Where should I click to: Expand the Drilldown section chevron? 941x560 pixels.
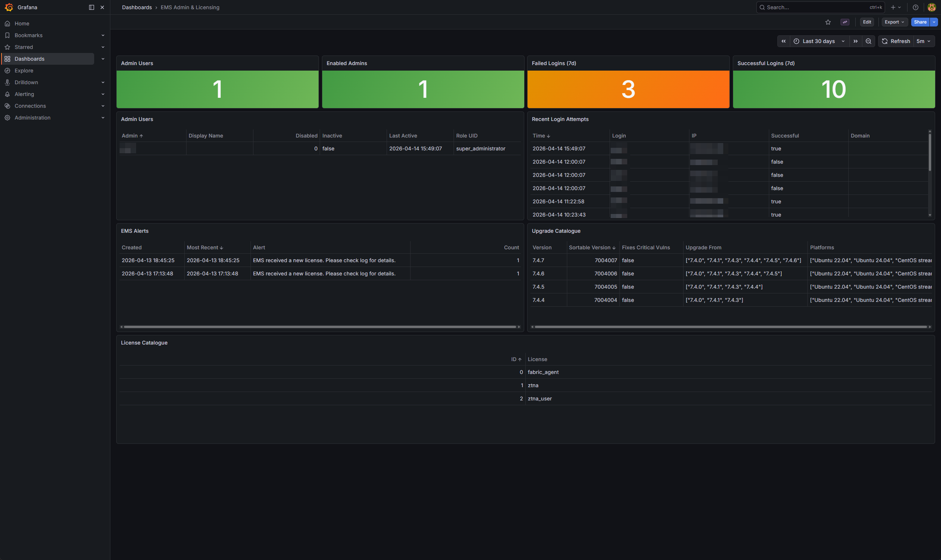tap(103, 82)
